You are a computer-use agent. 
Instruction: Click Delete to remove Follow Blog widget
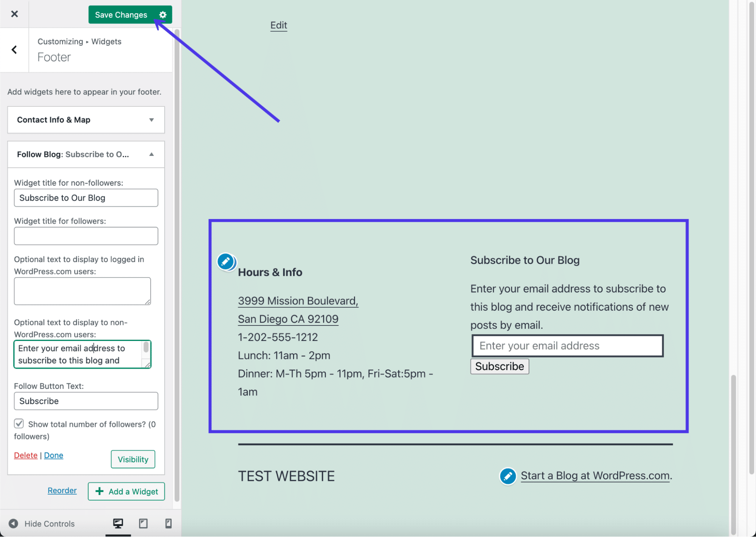pyautogui.click(x=25, y=455)
